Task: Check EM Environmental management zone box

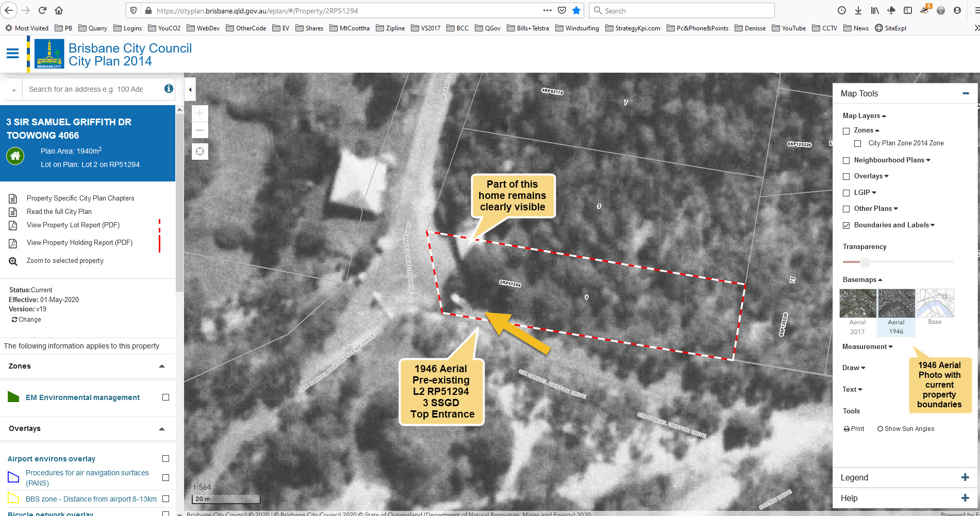Action: (x=165, y=397)
